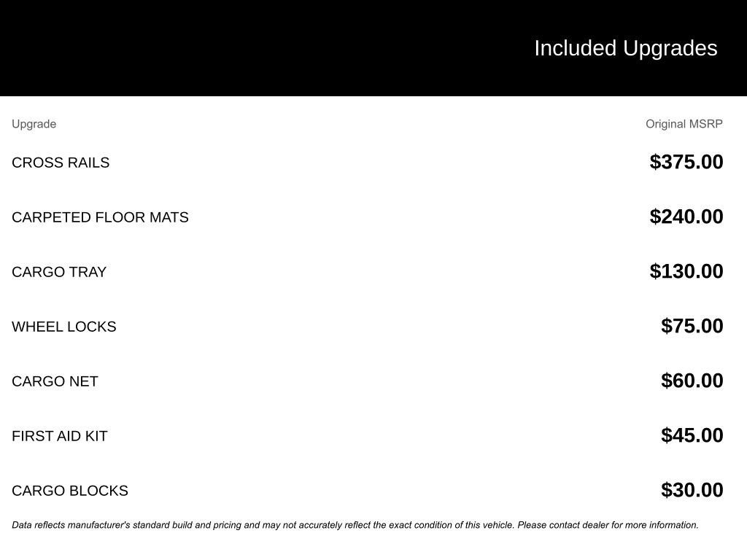Select the WHEEL LOCKS upgrade label
Screen dimensions: 747x560
(64, 327)
